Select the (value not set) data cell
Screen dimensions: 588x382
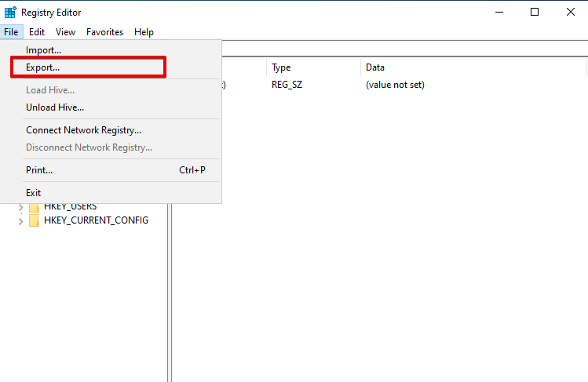pos(395,85)
